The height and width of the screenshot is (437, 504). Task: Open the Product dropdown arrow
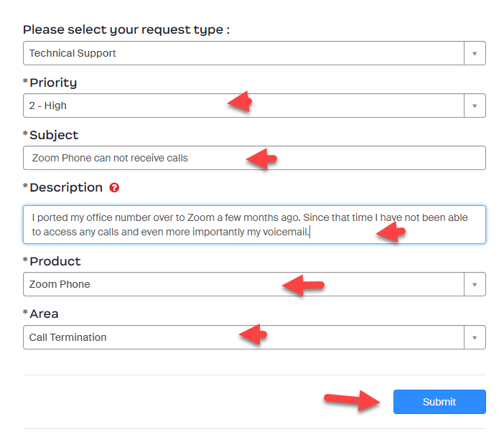[x=475, y=284]
